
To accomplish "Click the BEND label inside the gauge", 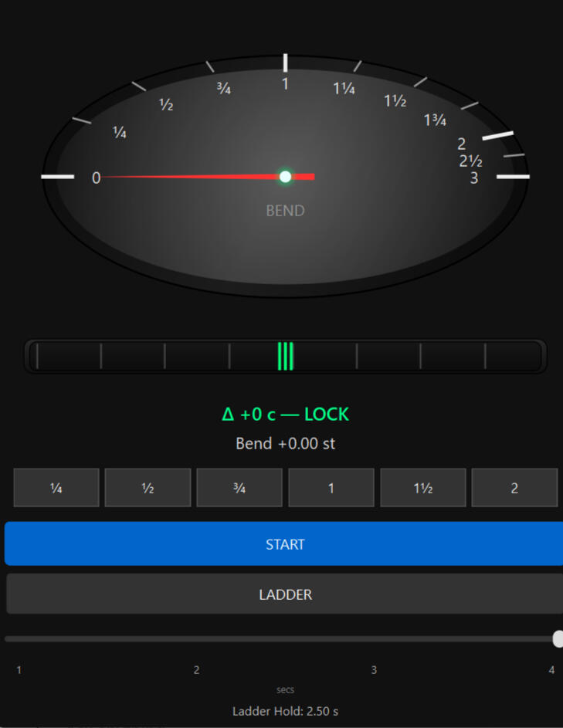I will coord(285,211).
